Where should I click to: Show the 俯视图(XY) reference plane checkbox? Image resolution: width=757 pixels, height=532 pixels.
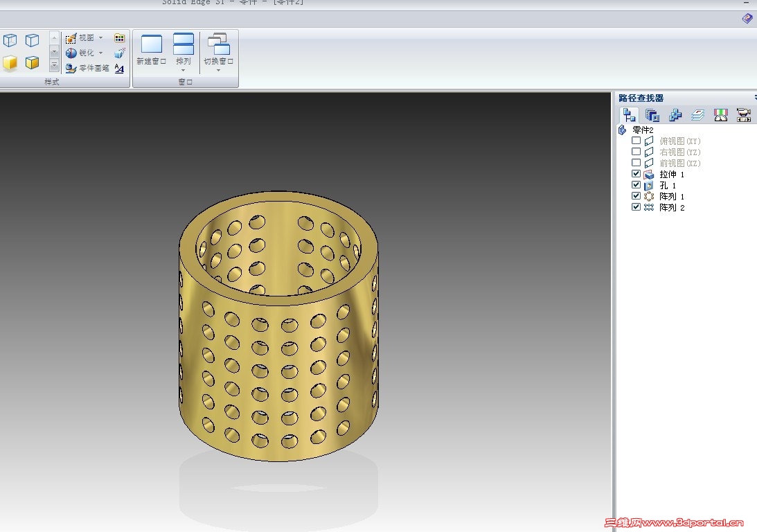tap(636, 141)
